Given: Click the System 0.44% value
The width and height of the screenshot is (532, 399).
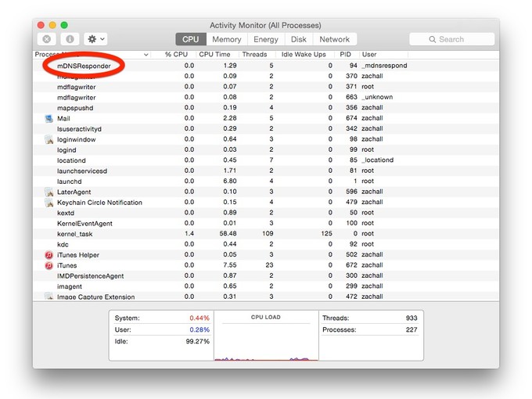Looking at the screenshot, I should point(199,318).
